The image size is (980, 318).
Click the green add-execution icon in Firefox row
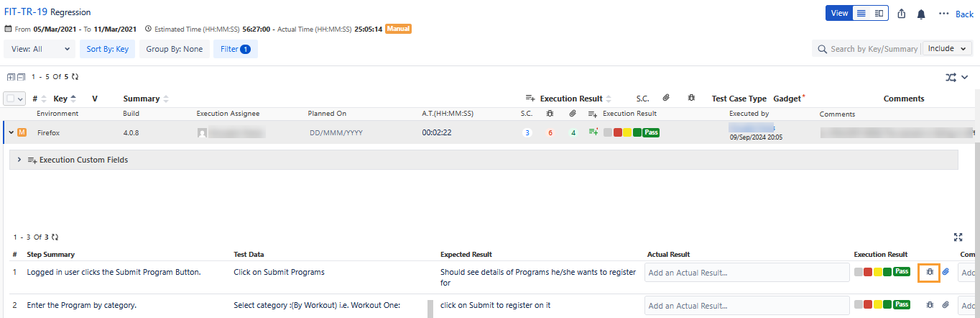[593, 132]
